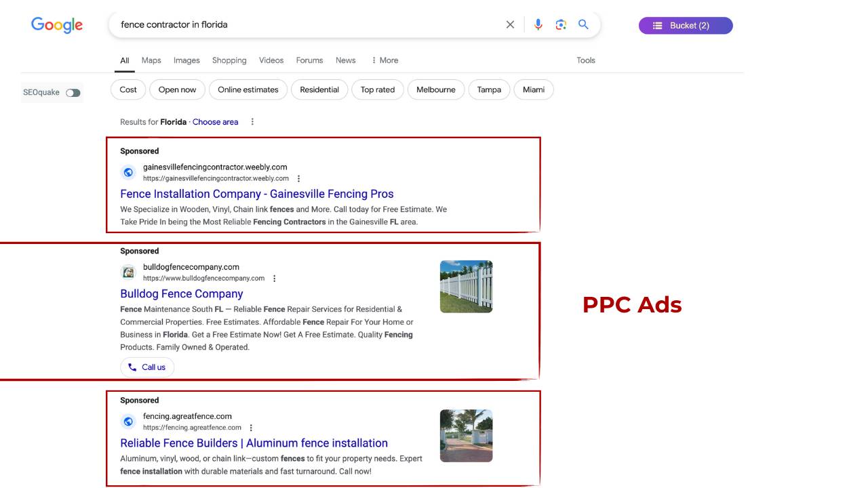Open the Bucket (2) button
Viewport: 868px width, 488px height.
coord(686,25)
